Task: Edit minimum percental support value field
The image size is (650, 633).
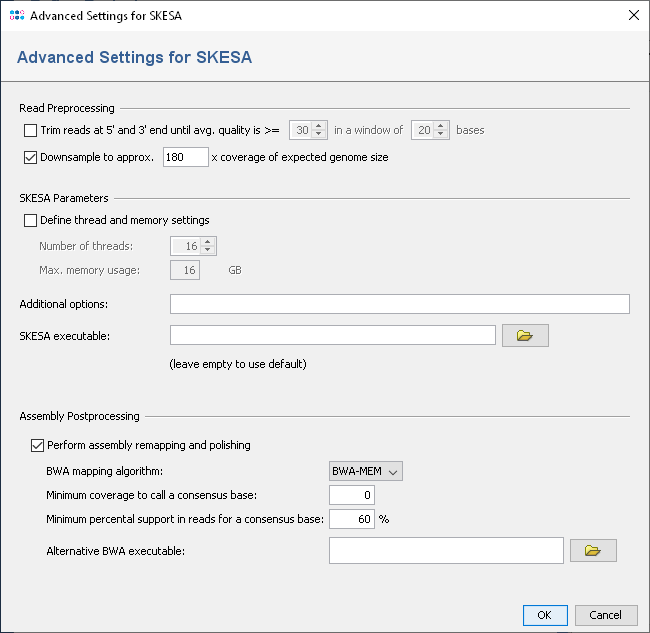Action: click(351, 519)
